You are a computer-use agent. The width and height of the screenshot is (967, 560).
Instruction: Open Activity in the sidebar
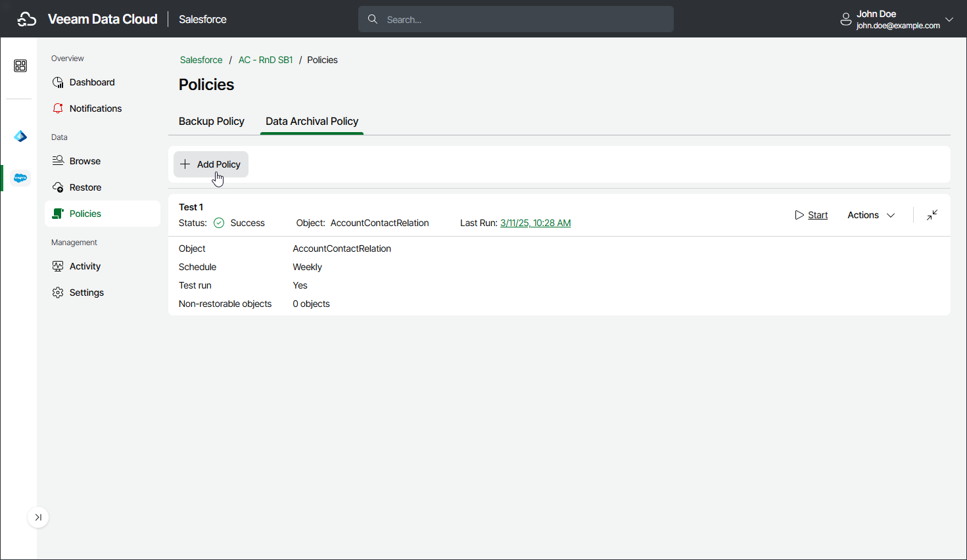[x=103, y=266]
